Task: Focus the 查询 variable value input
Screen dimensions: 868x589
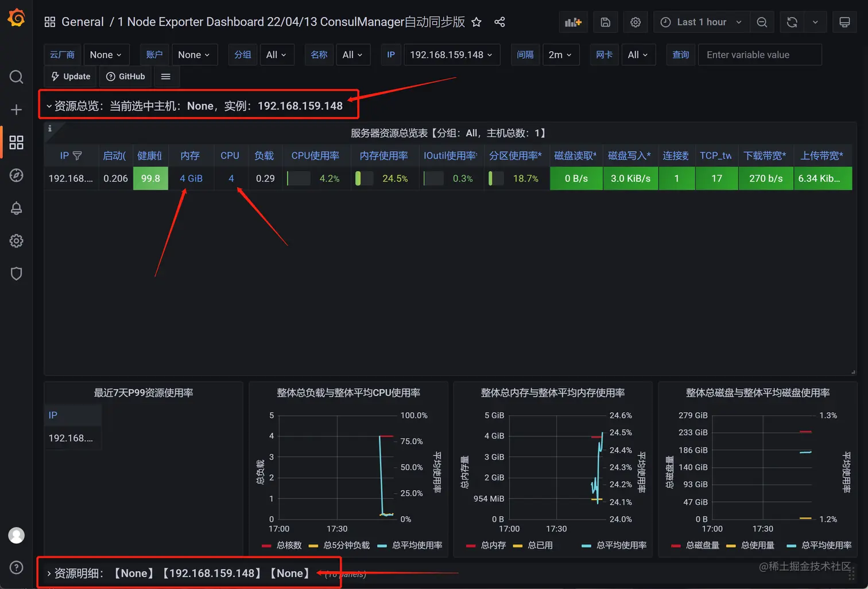Action: click(x=759, y=55)
